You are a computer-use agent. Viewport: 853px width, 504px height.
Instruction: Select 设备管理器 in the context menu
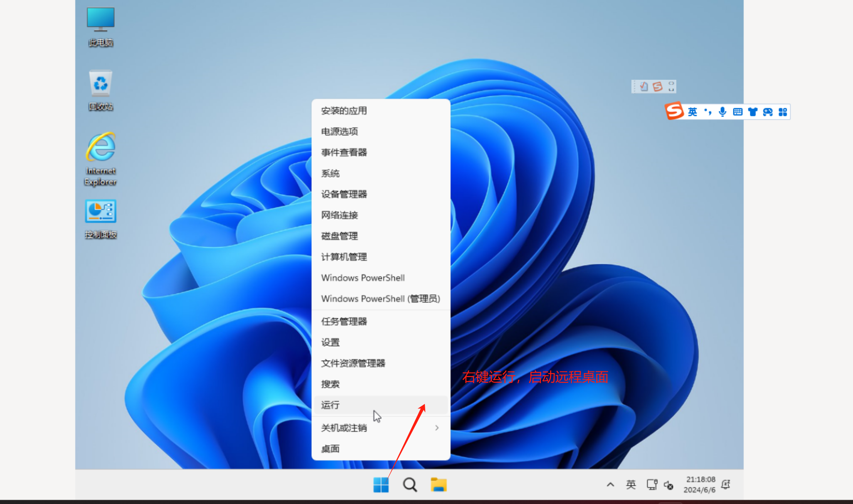(344, 194)
